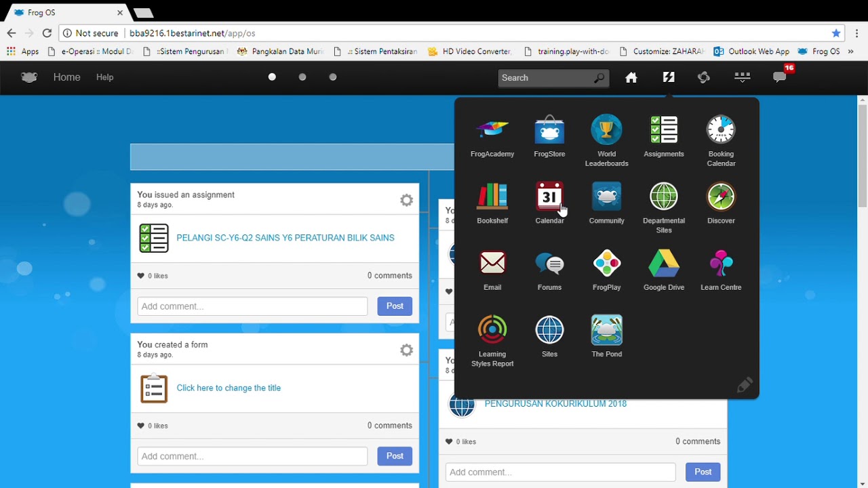Open 'Click here to change the title' link
The width and height of the screenshot is (868, 488).
click(229, 388)
